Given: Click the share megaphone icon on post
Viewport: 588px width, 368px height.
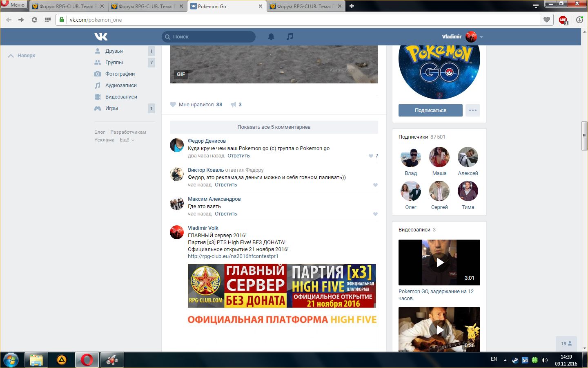Looking at the screenshot, I should 234,105.
